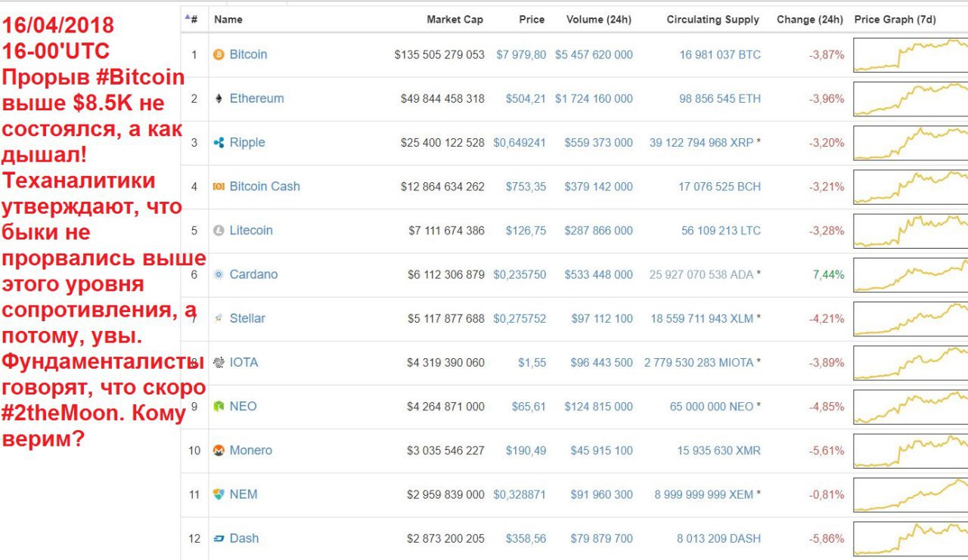Click Ripple price $0,649241
This screenshot has width=968, height=560.
[x=520, y=142]
